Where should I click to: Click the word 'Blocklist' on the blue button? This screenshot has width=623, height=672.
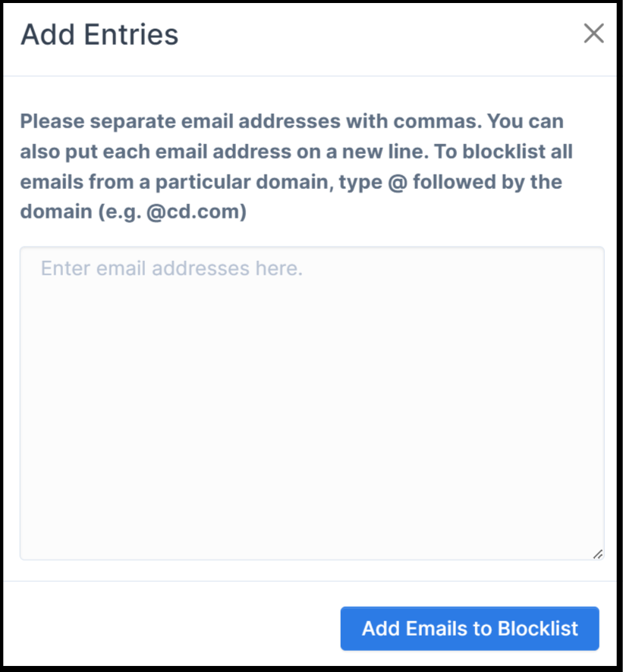[x=537, y=629]
